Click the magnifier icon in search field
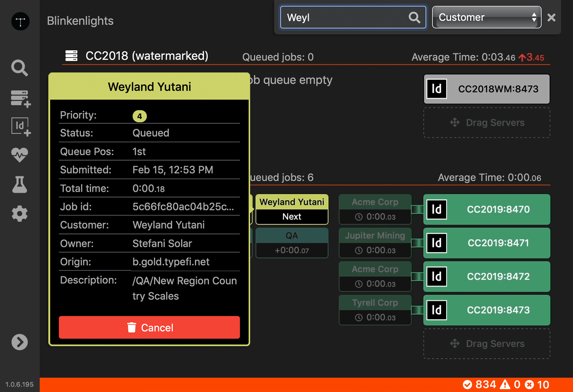This screenshot has width=573, height=392. [414, 17]
